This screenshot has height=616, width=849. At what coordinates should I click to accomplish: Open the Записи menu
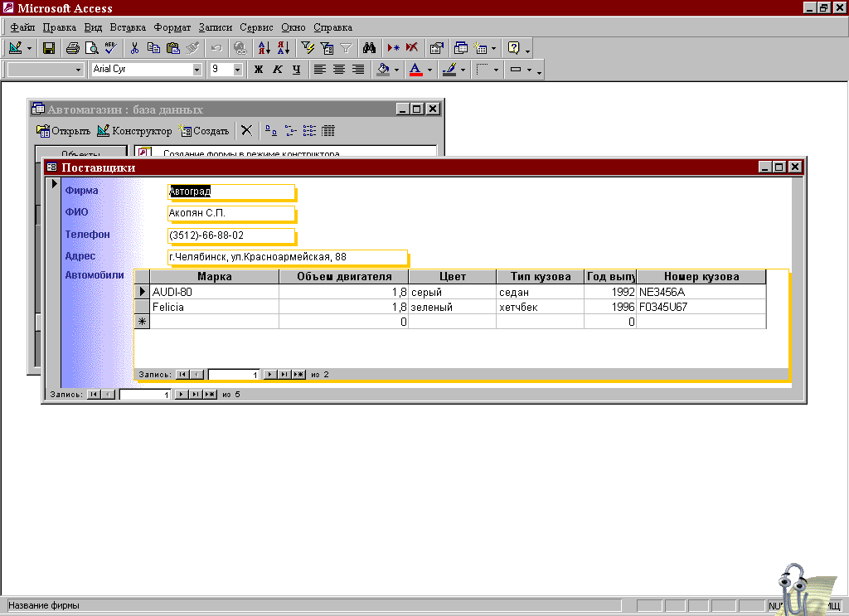tap(215, 27)
